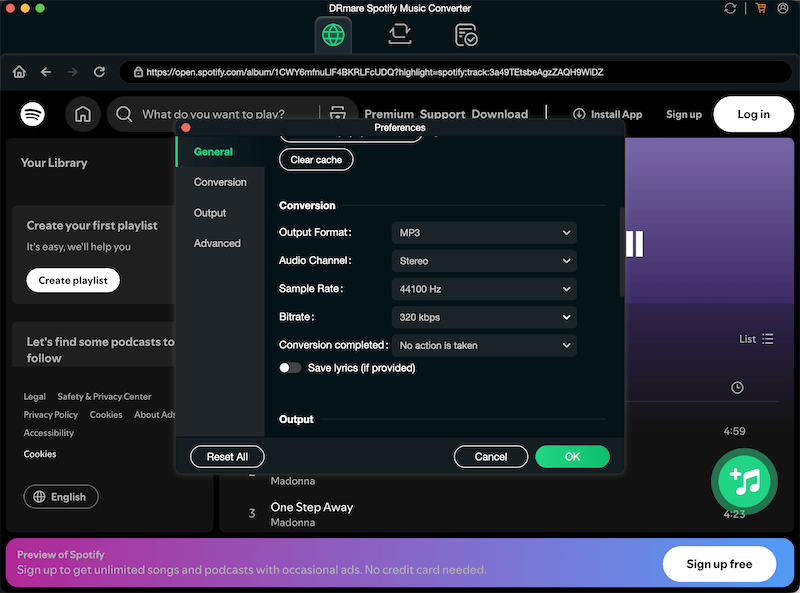Viewport: 800px width, 593px height.
Task: Go to browser home page icon
Action: (x=19, y=72)
